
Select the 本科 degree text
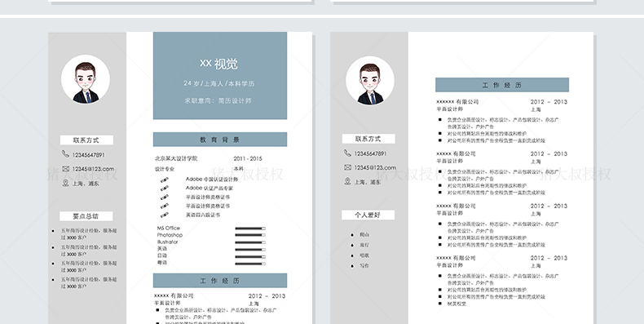click(239, 169)
